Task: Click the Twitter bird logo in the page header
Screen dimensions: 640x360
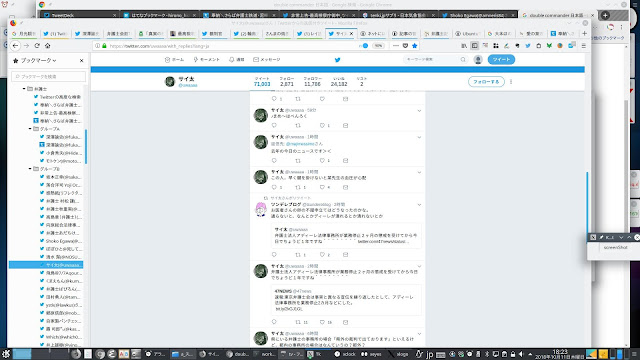Action: [338, 60]
